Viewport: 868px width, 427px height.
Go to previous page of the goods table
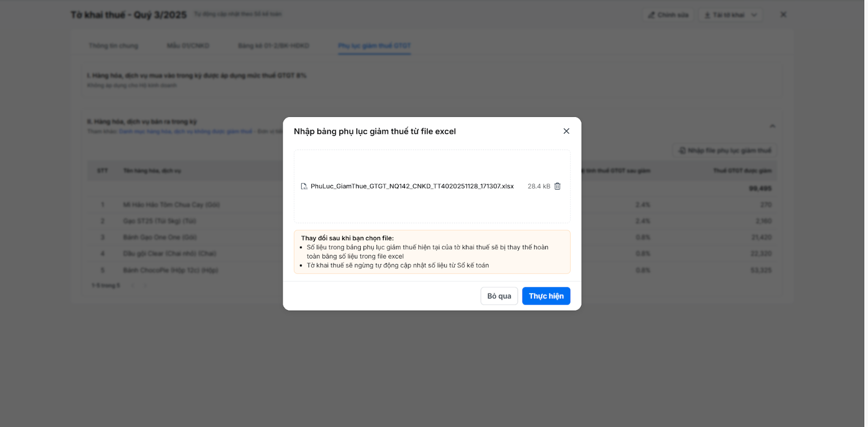(x=132, y=286)
